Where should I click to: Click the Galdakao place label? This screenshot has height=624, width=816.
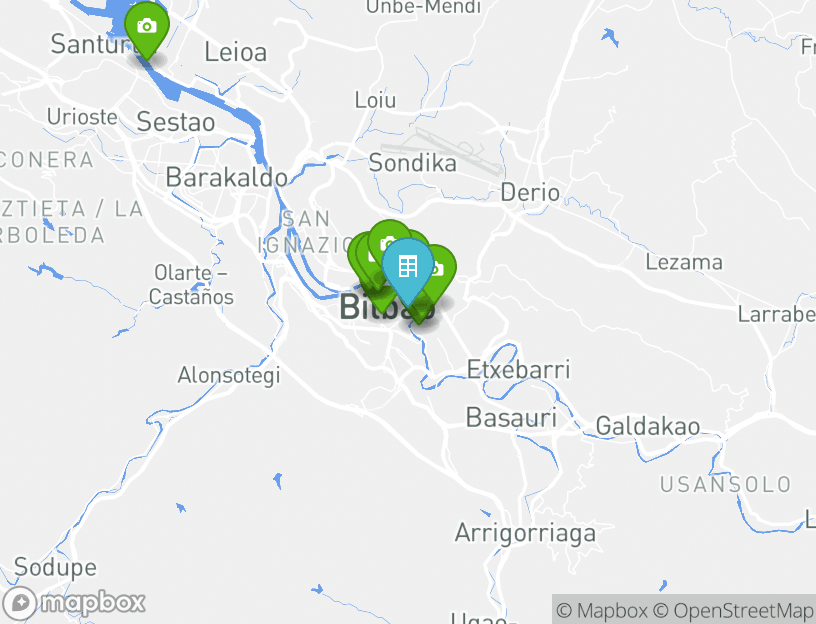pos(648,426)
